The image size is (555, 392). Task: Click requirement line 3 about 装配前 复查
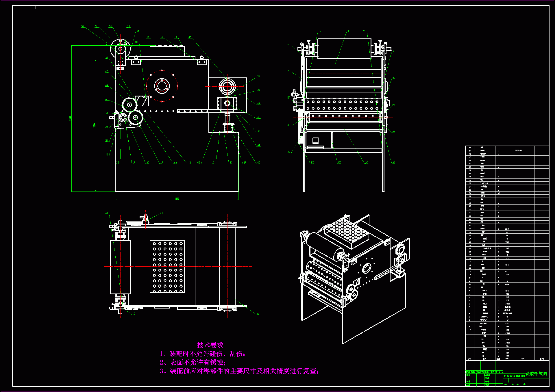(x=239, y=371)
